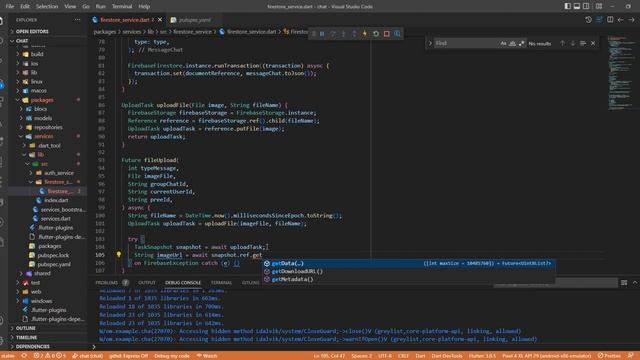Click Watch in status bar
This screenshot has width=640, height=360.
[x=207, y=356]
